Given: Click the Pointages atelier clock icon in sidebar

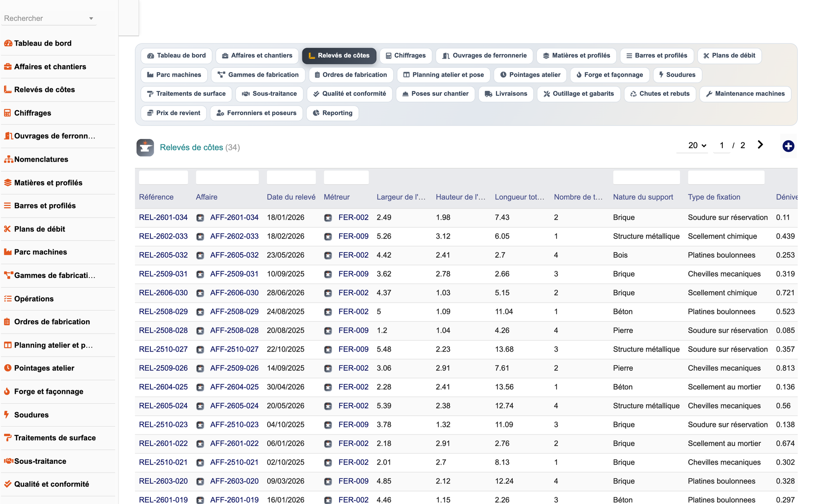Looking at the screenshot, I should (8, 368).
